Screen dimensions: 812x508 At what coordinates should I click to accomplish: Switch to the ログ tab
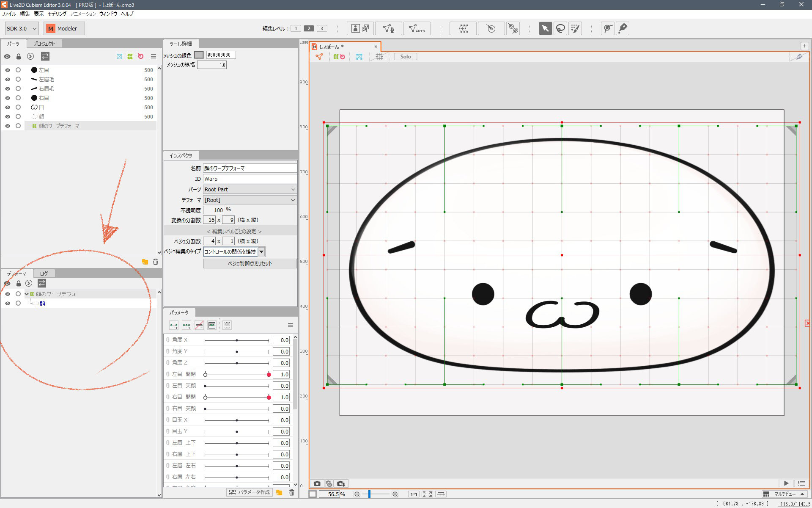(x=44, y=273)
